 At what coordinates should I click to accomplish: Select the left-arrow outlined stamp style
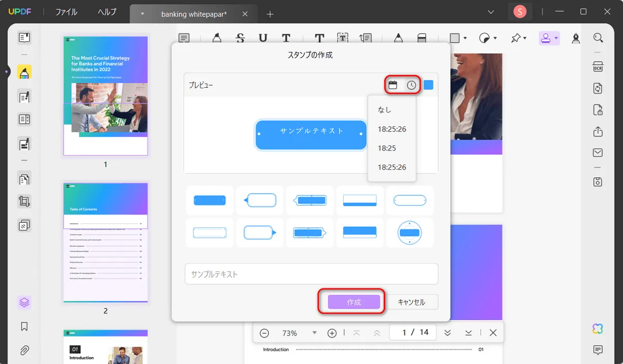260,200
